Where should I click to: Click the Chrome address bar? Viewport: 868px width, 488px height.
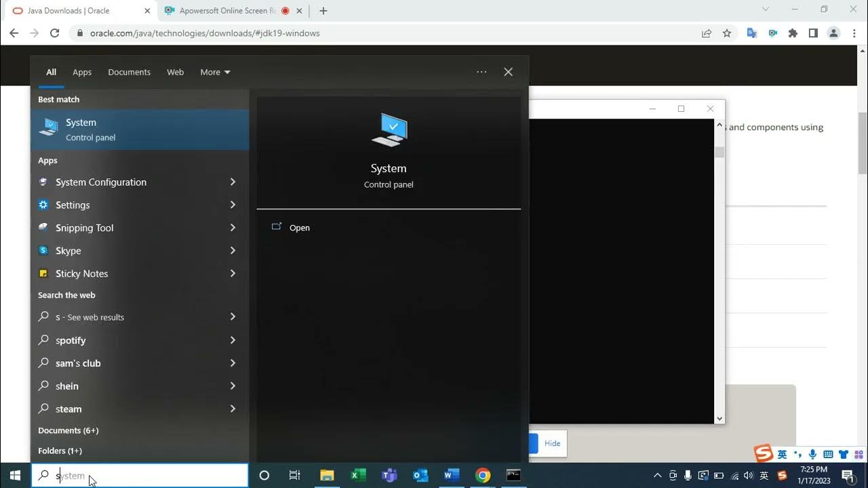(387, 33)
